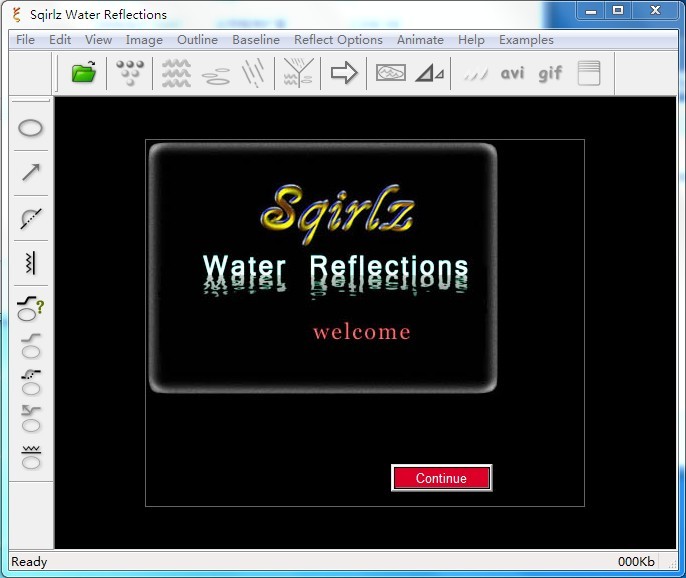This screenshot has width=686, height=578.
Task: Select the ellipse outline tool
Action: [32, 128]
